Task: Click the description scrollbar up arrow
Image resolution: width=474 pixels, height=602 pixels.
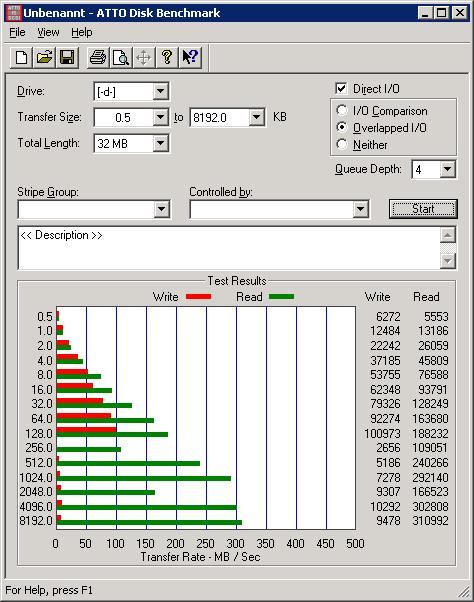Action: [448, 235]
